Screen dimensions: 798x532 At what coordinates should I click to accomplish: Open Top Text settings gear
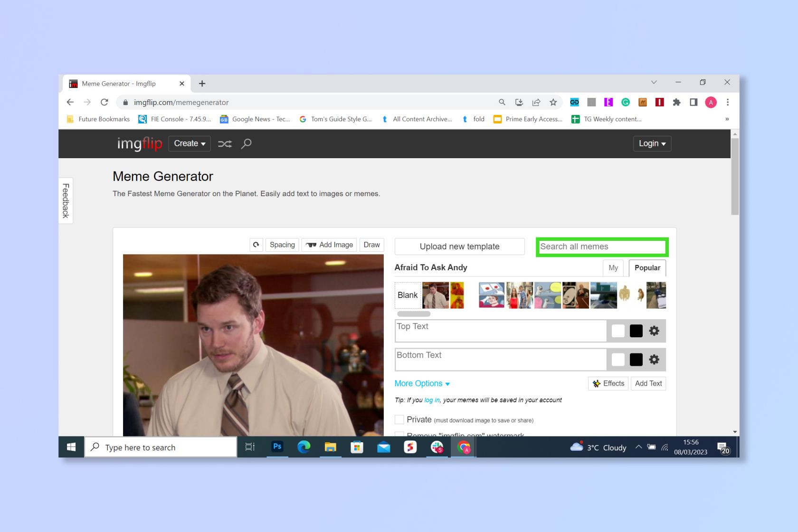[654, 331]
